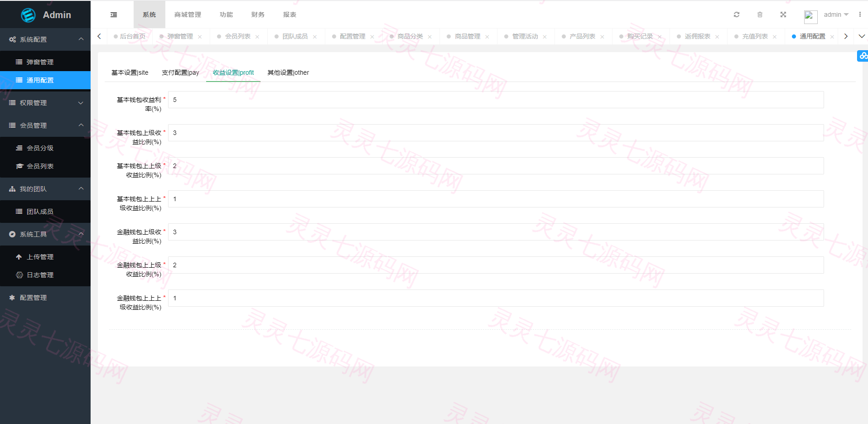This screenshot has width=868, height=424.
Task: Click the blue floating icon at right edge
Action: tap(863, 56)
